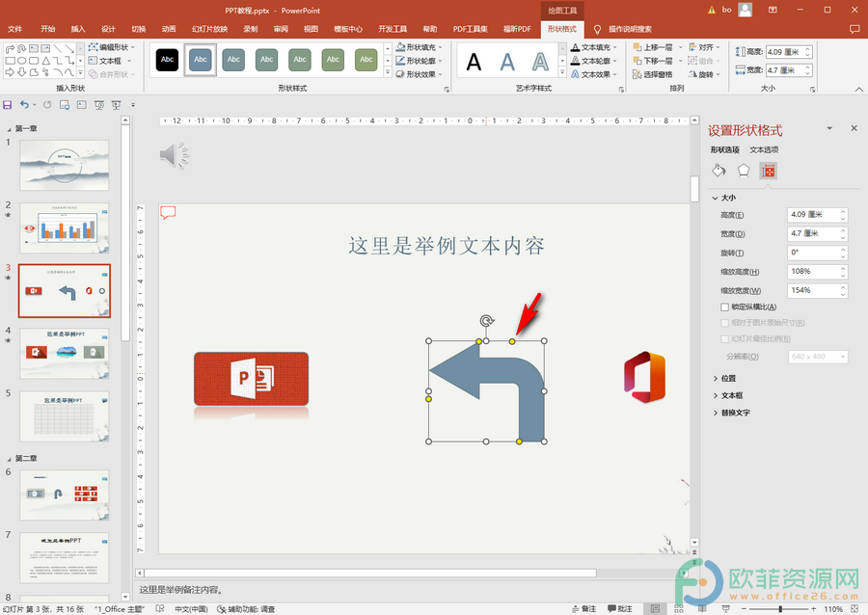
Task: Open Fill & Line tab (paint bucket) in format pane
Action: (x=719, y=171)
